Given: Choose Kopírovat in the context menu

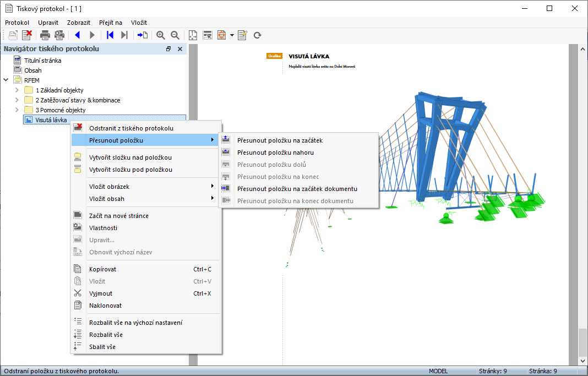Looking at the screenshot, I should click(146, 269).
